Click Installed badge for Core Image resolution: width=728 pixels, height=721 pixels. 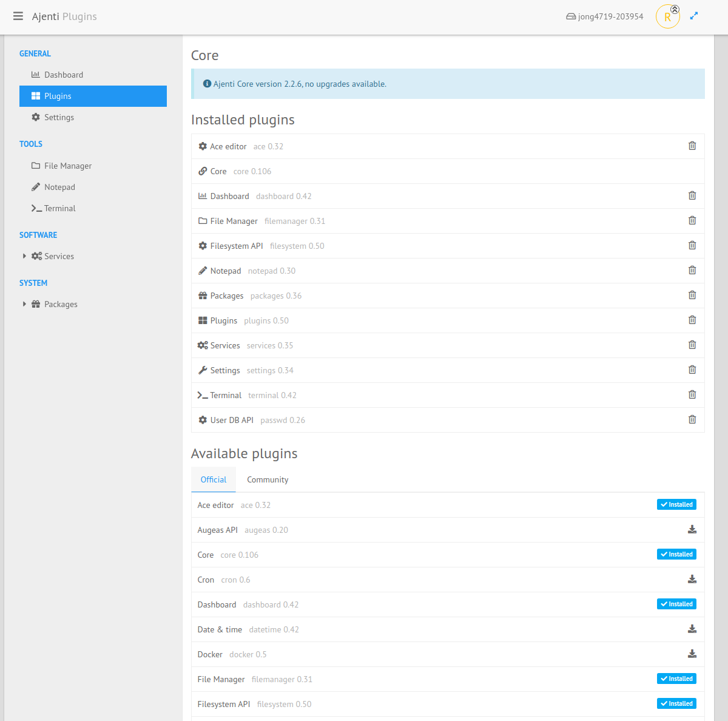[676, 554]
